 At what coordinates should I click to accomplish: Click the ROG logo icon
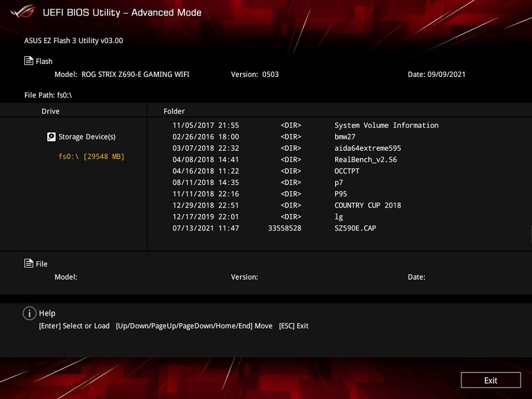tap(22, 11)
